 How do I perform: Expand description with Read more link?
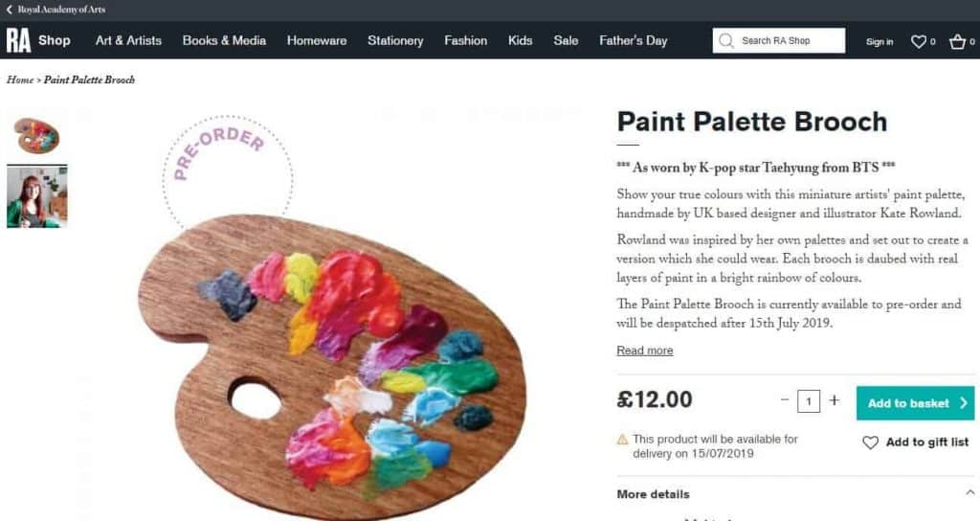point(644,351)
